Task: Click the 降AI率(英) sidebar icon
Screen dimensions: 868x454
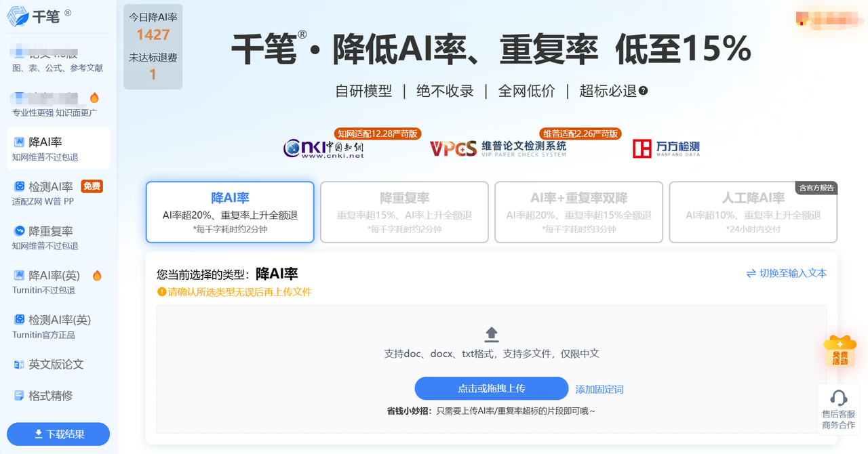Action: coord(19,275)
